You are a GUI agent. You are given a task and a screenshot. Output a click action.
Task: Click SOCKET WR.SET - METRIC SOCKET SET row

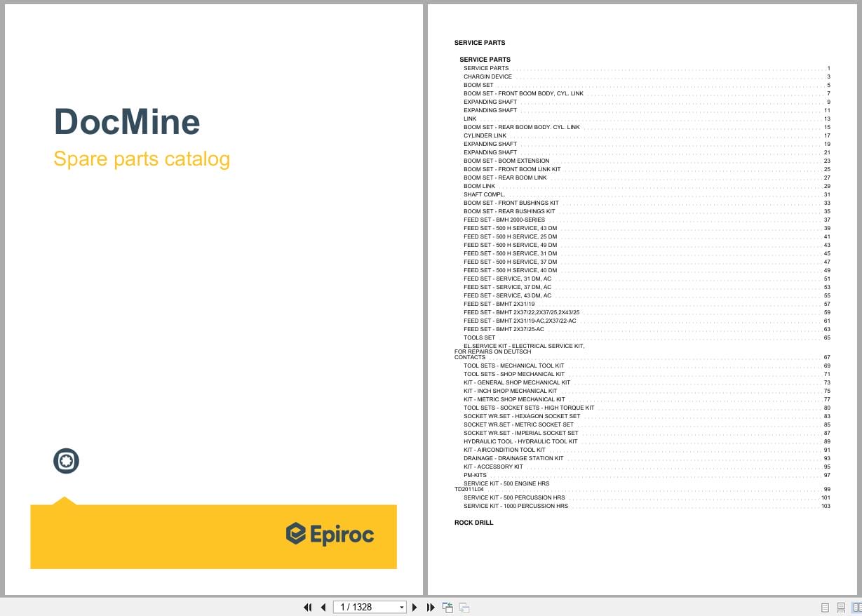click(x=647, y=424)
